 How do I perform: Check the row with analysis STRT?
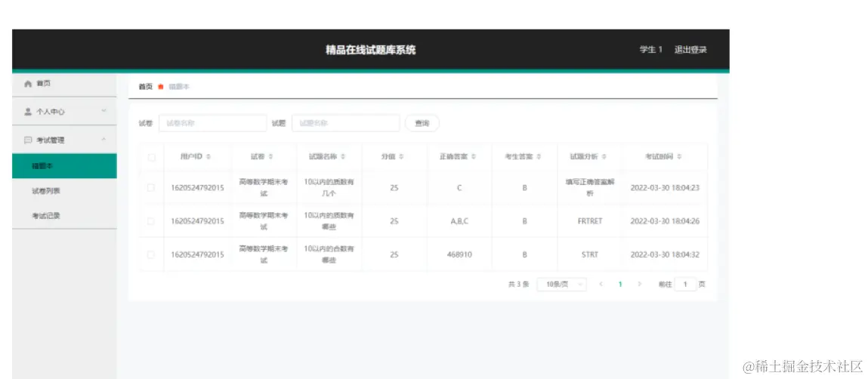[x=151, y=254]
